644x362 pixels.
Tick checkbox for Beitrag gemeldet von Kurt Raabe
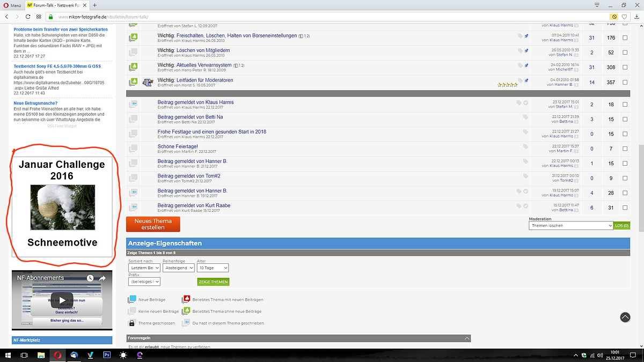[x=625, y=208]
